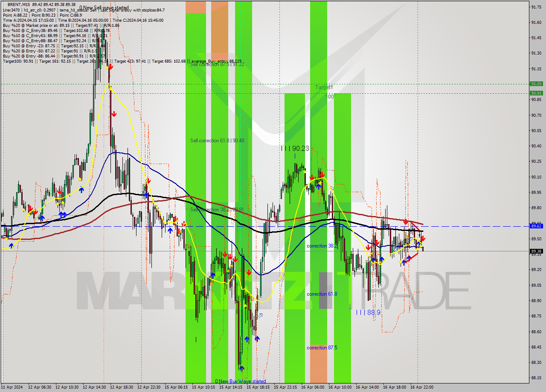Viewport: 546px width, 392px height.
Task: Click the 91.45 price axis label
Action: (x=536, y=37)
